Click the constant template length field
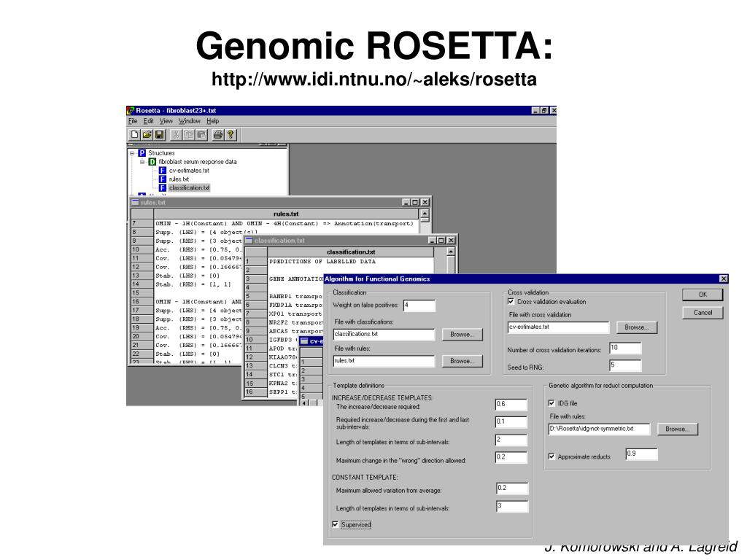The height and width of the screenshot is (560, 747). point(512,506)
